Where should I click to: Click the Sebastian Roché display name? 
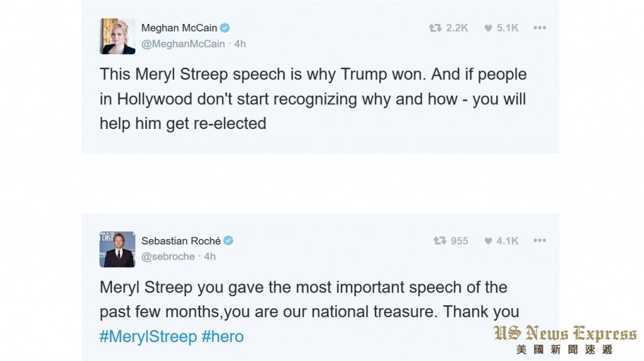coord(181,241)
